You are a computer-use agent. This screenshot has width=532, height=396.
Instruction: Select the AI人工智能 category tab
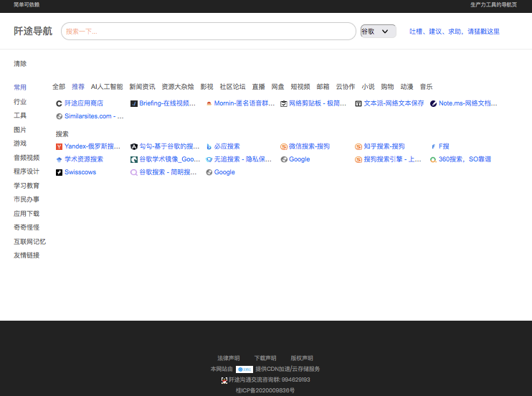(107, 87)
